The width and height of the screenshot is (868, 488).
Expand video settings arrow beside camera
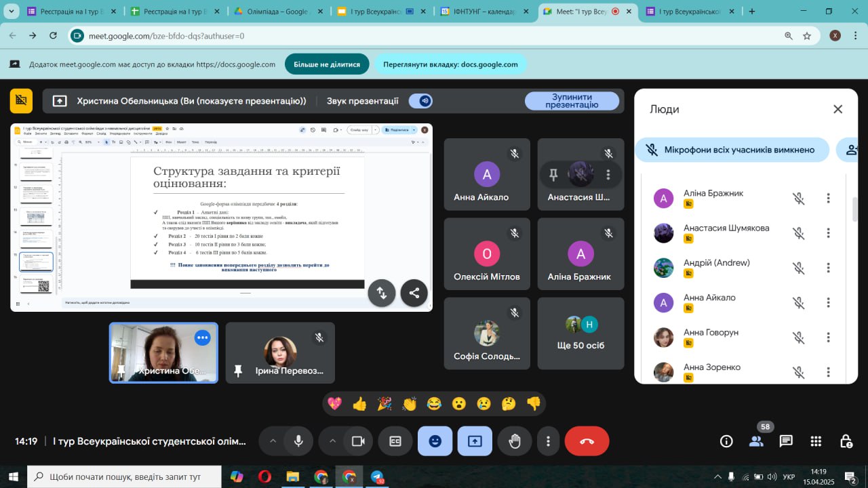(332, 441)
